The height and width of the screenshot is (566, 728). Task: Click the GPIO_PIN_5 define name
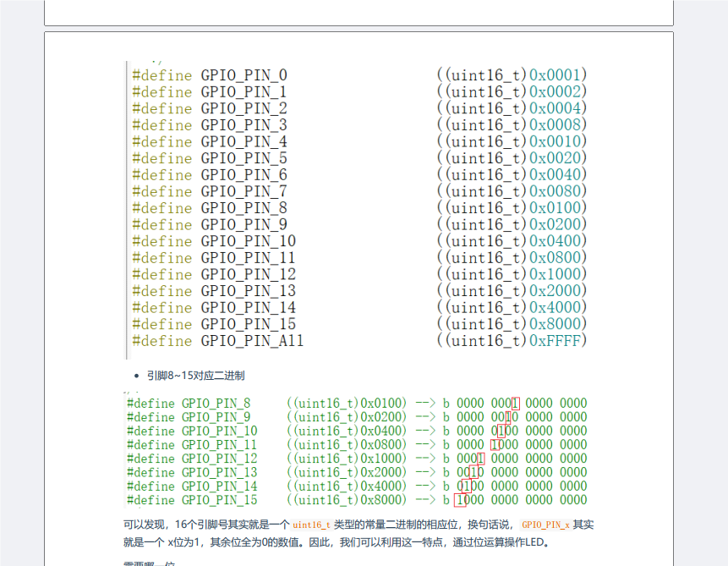tap(244, 158)
